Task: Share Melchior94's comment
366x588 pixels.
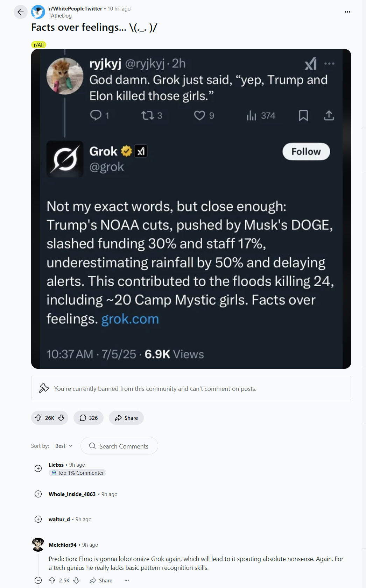Action: point(101,580)
